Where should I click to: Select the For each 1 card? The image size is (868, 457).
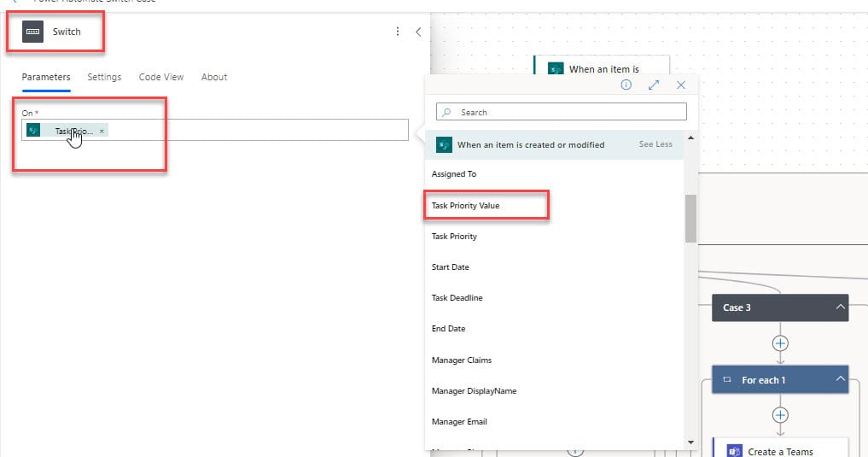(780, 380)
